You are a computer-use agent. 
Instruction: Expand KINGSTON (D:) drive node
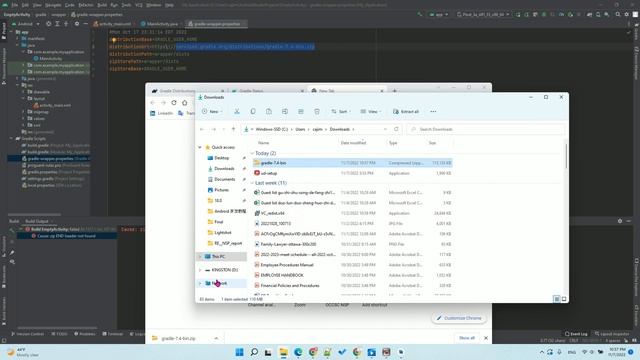(200, 270)
